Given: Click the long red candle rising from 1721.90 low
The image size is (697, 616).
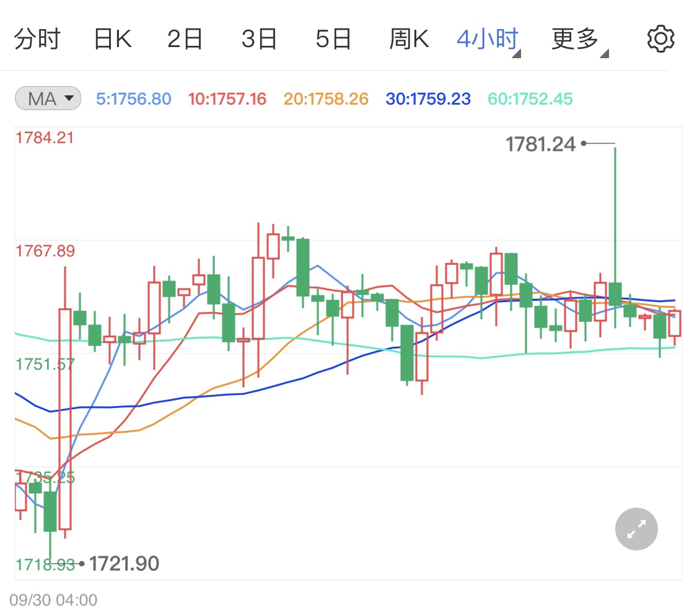Looking at the screenshot, I should pos(65,402).
